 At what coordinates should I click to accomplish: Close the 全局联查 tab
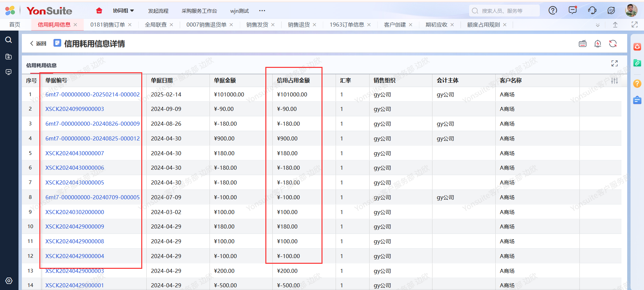click(172, 25)
